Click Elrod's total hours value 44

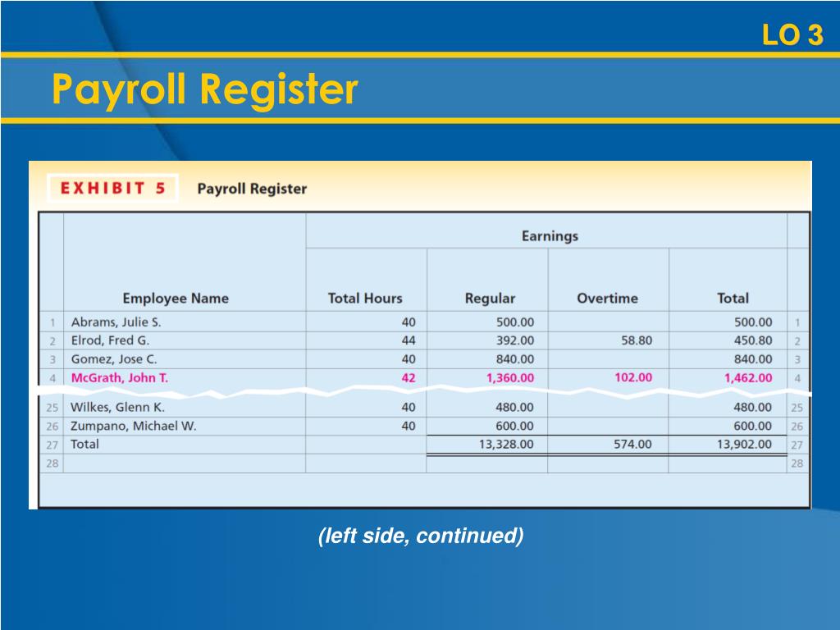click(x=409, y=340)
